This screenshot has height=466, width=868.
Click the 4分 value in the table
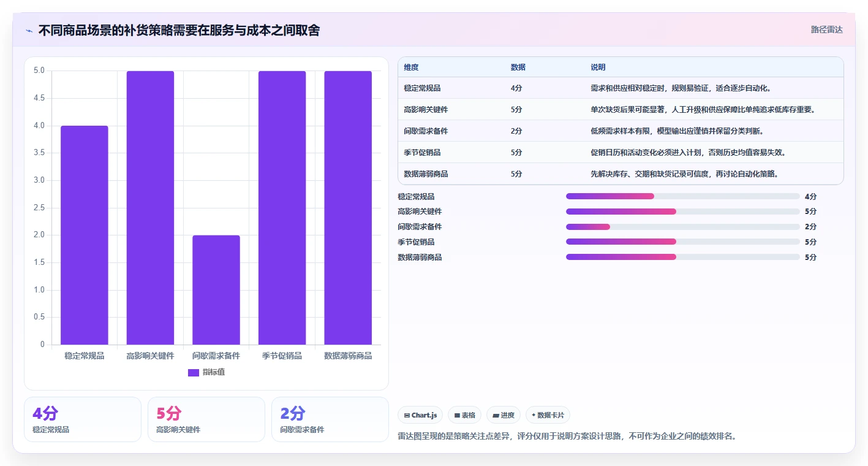click(x=516, y=88)
